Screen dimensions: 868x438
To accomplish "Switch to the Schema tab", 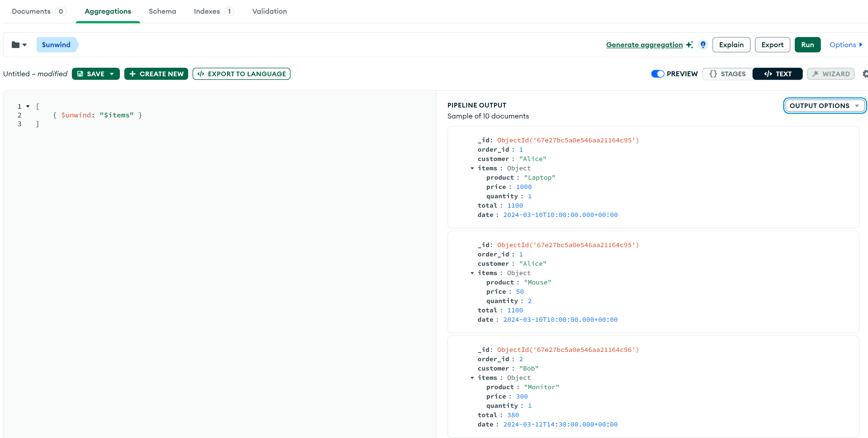I will [x=162, y=12].
